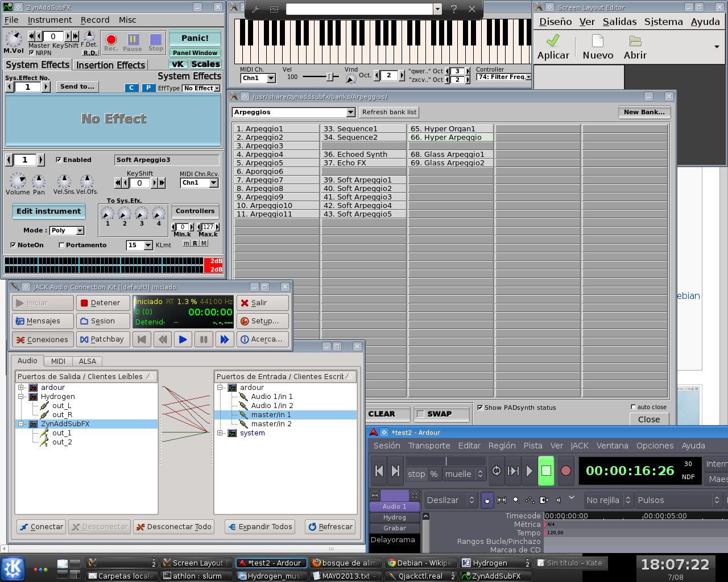Click the part Pan knob
This screenshot has height=582, width=728.
click(x=39, y=181)
